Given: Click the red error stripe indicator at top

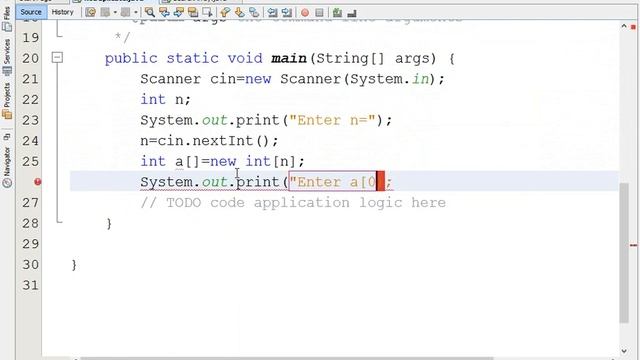Looking at the screenshot, I should 633,27.
